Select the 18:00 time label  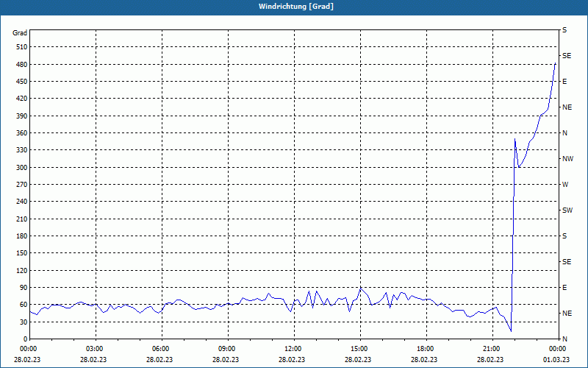pyautogui.click(x=426, y=349)
